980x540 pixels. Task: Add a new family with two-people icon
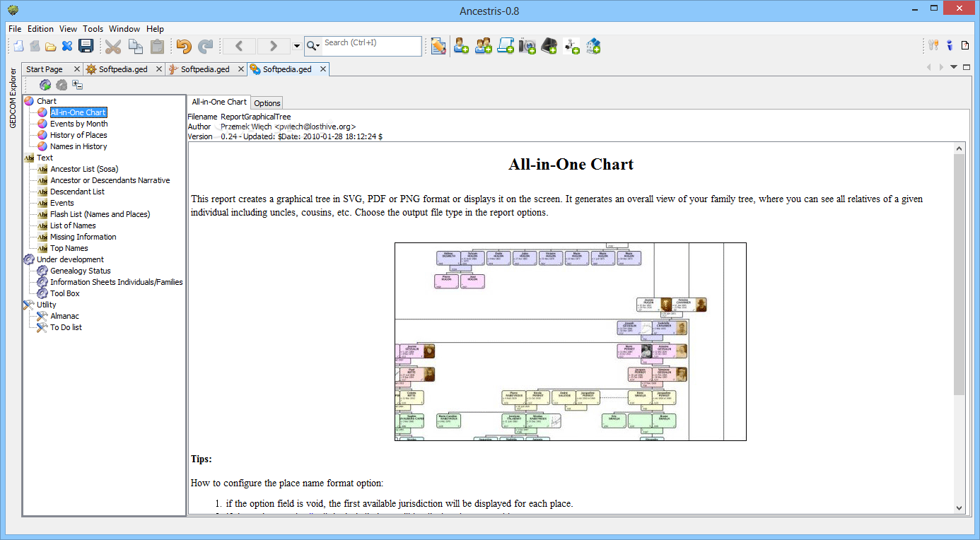[484, 46]
